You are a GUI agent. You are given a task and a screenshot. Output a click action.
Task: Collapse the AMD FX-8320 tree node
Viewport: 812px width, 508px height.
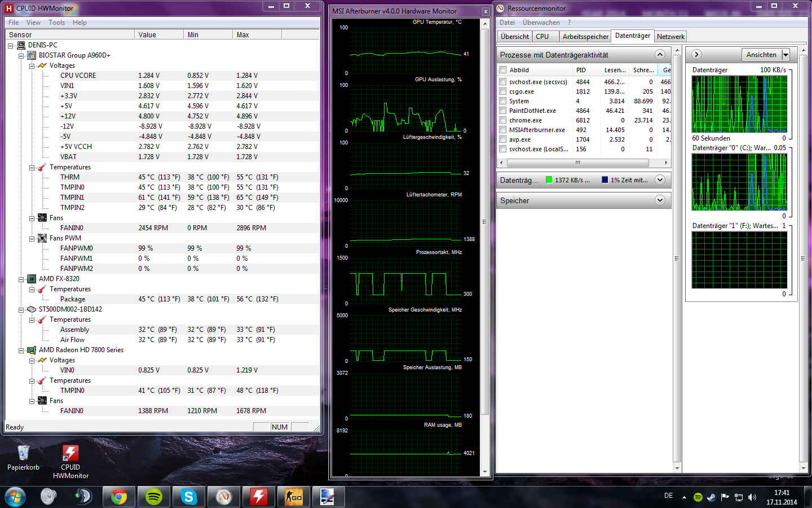click(21, 279)
